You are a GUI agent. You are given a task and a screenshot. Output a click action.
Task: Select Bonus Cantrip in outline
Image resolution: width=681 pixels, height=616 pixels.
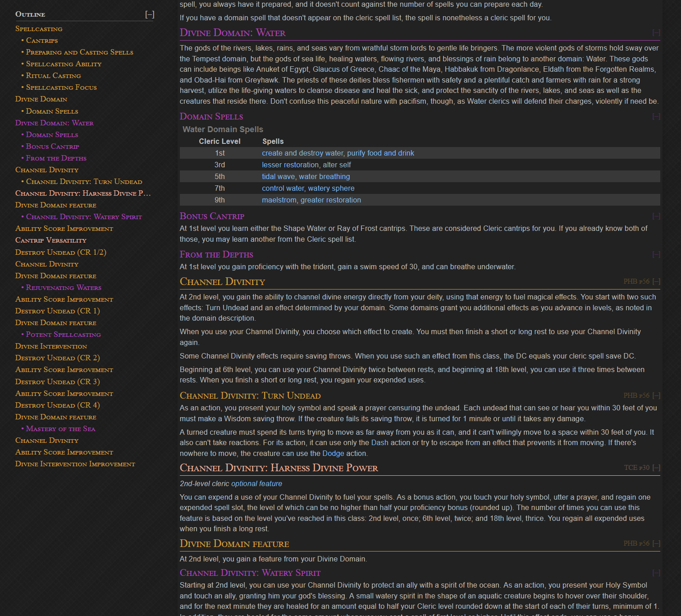pyautogui.click(x=52, y=146)
